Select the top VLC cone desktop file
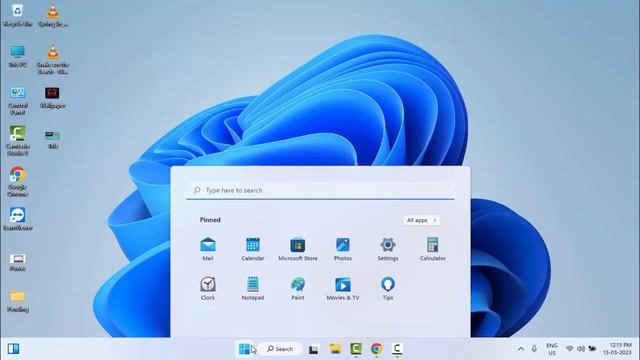This screenshot has height=360, width=640. click(x=53, y=16)
